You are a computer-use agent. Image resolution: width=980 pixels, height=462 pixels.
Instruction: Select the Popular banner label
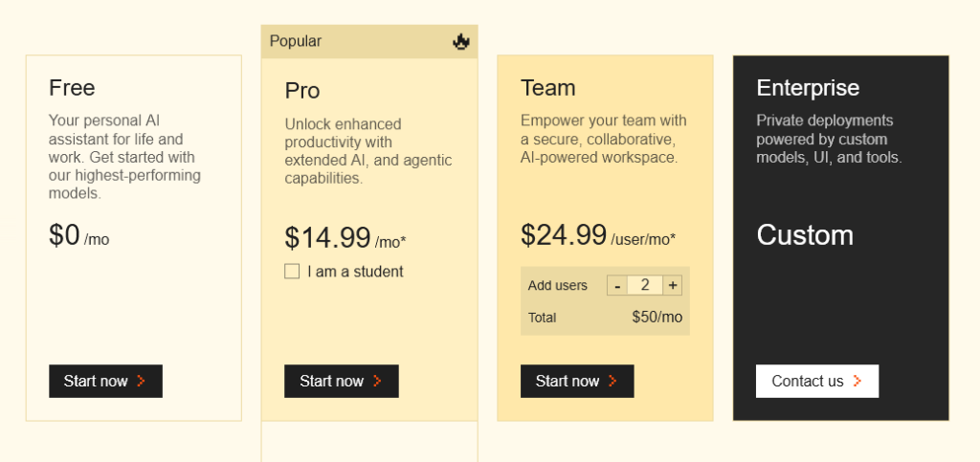tap(296, 41)
